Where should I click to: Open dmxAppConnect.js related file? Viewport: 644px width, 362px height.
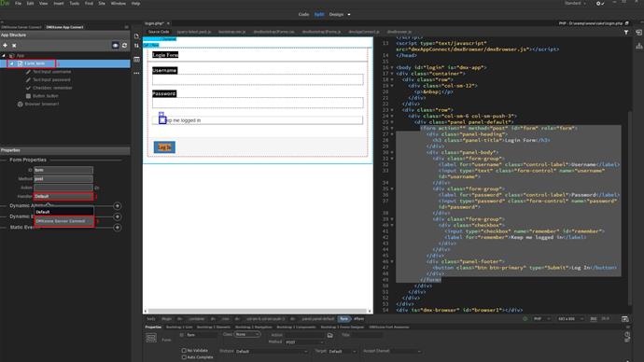click(364, 32)
